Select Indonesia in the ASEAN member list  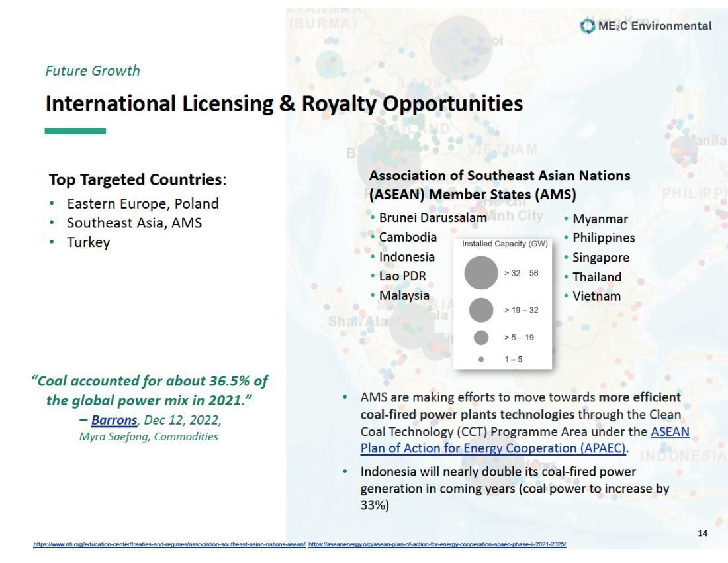[x=406, y=257]
